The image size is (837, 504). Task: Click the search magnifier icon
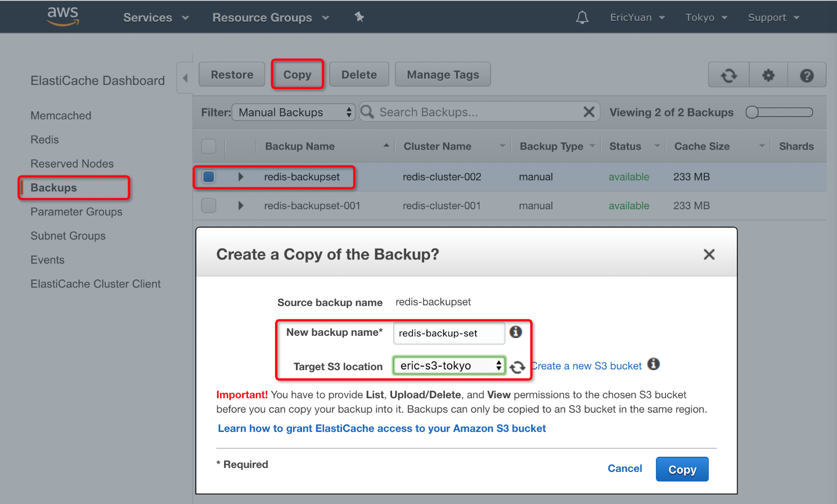[367, 112]
